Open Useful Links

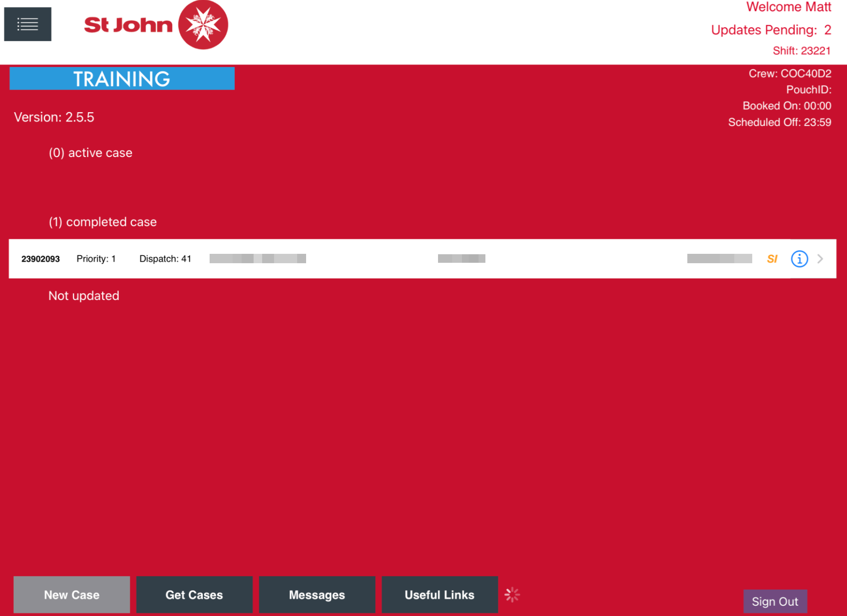(x=439, y=594)
